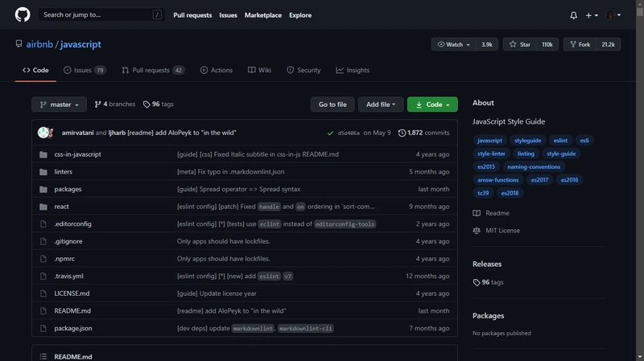This screenshot has width=644, height=361.
Task: Click the search or jump to field
Action: pyautogui.click(x=101, y=14)
